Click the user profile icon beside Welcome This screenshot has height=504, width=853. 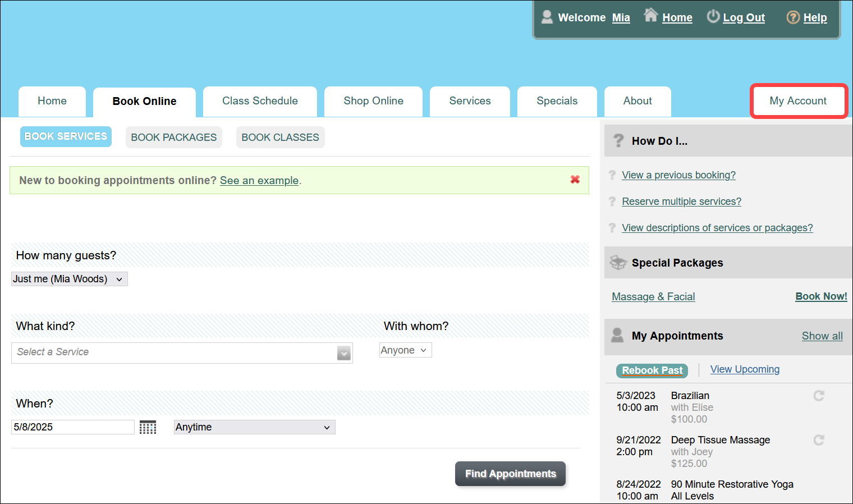pos(547,17)
